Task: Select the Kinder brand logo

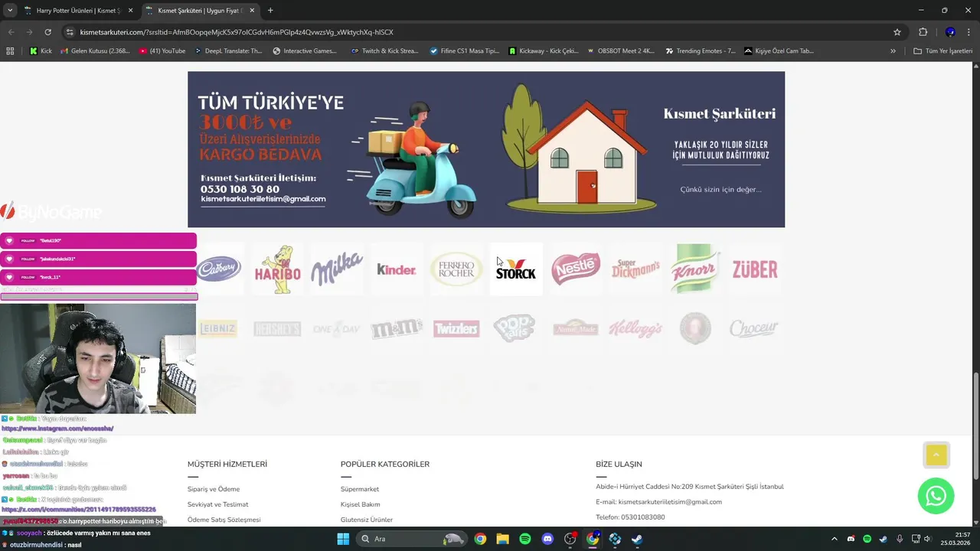Action: pyautogui.click(x=397, y=269)
